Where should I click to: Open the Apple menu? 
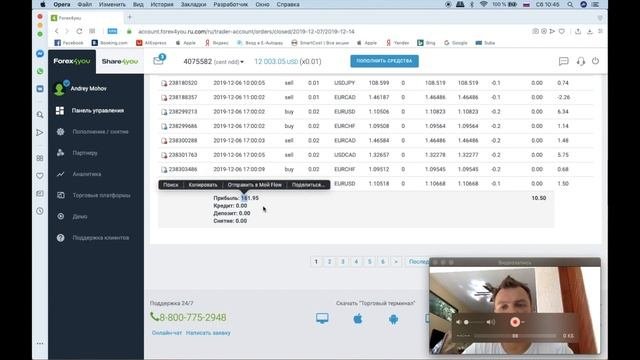[x=43, y=4]
